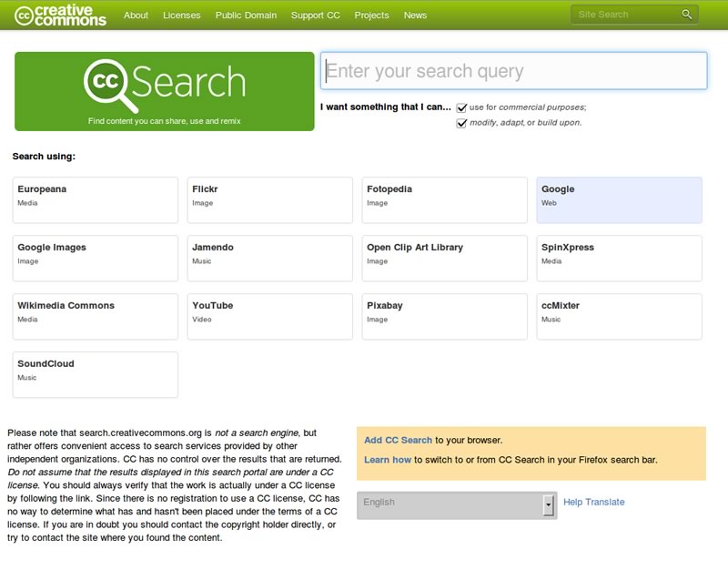Select Flickr as the search source

point(269,199)
